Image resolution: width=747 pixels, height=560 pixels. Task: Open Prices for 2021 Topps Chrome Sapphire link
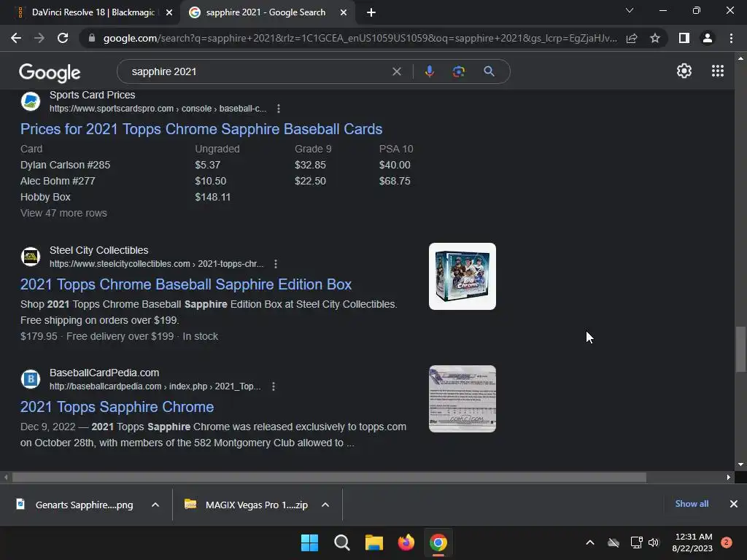coord(201,129)
